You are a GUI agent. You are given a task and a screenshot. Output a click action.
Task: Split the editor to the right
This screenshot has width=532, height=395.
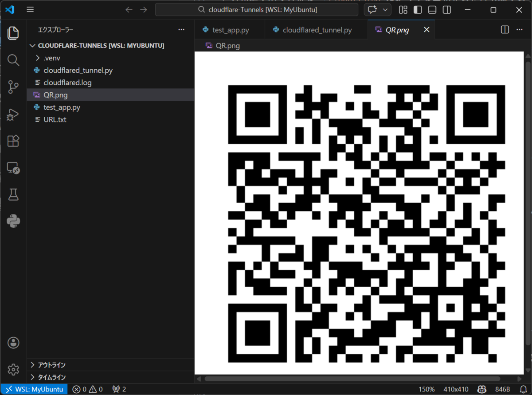coord(505,30)
